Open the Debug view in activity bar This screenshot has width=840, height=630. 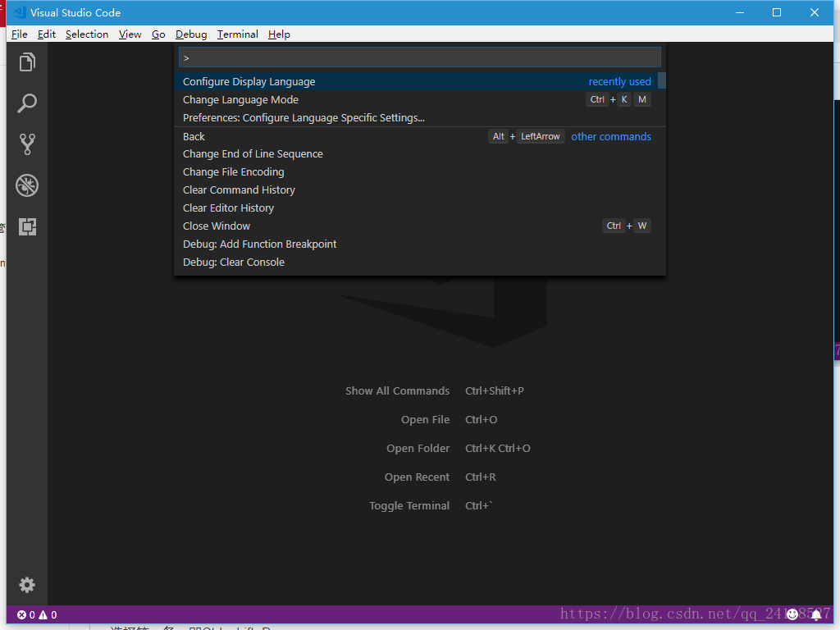(x=27, y=185)
